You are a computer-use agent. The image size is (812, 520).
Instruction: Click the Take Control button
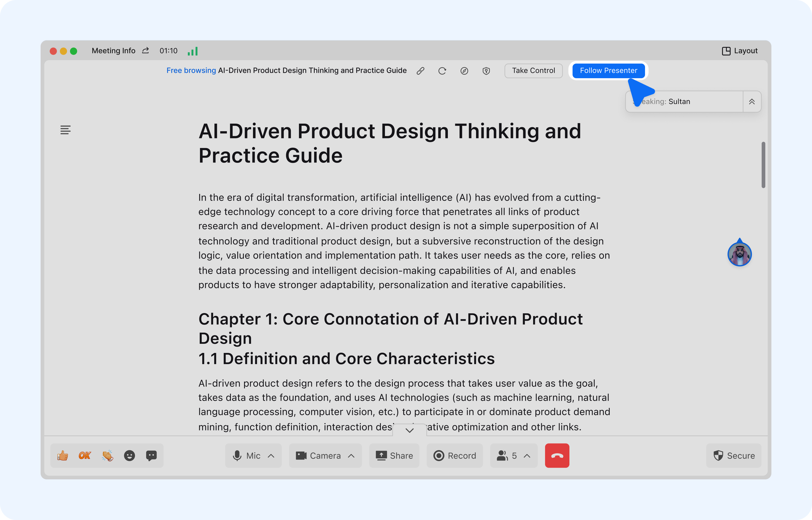point(533,71)
